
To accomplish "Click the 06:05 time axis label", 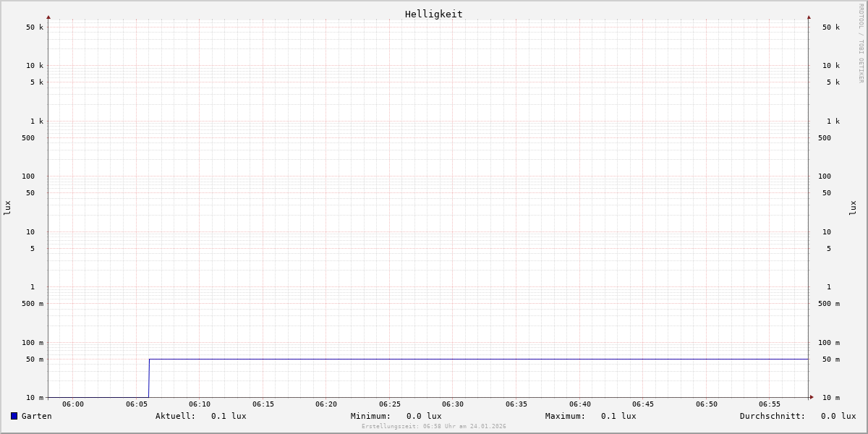I will (136, 404).
